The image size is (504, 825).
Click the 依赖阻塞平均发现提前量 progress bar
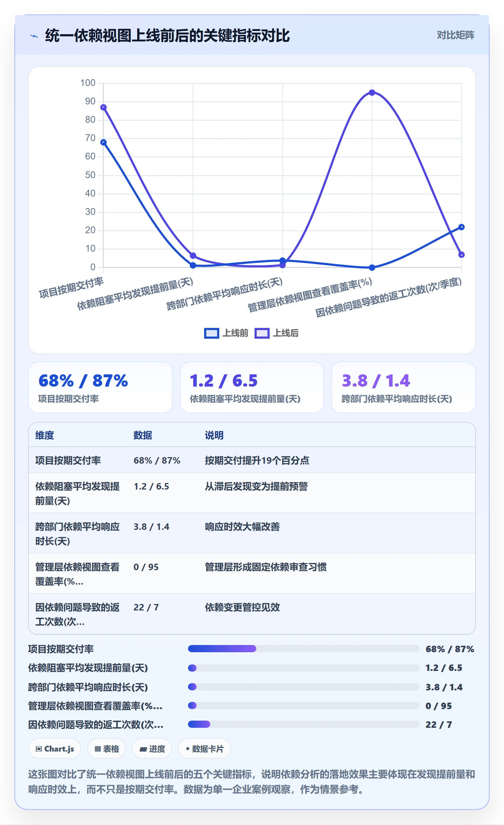coord(303,668)
